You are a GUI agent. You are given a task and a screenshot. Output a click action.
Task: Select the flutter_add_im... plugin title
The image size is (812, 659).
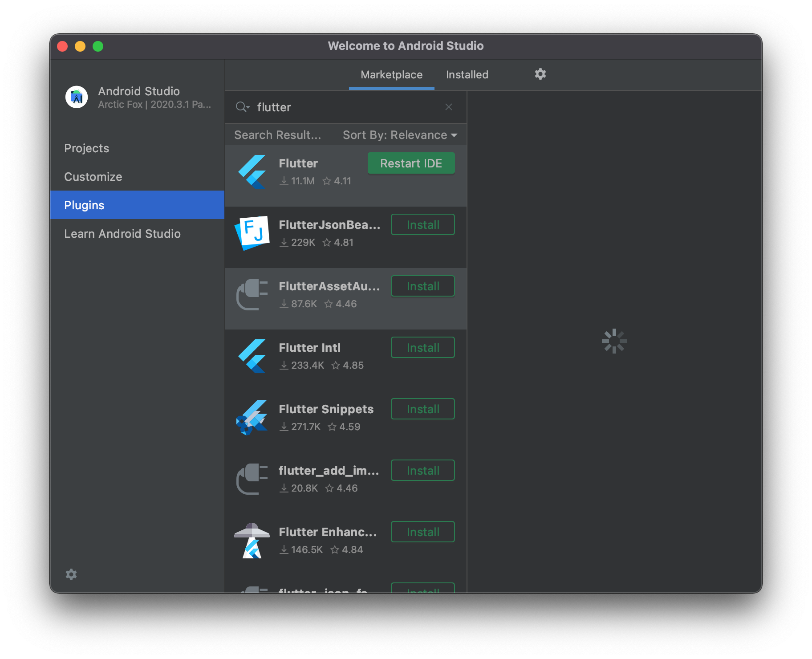point(329,471)
